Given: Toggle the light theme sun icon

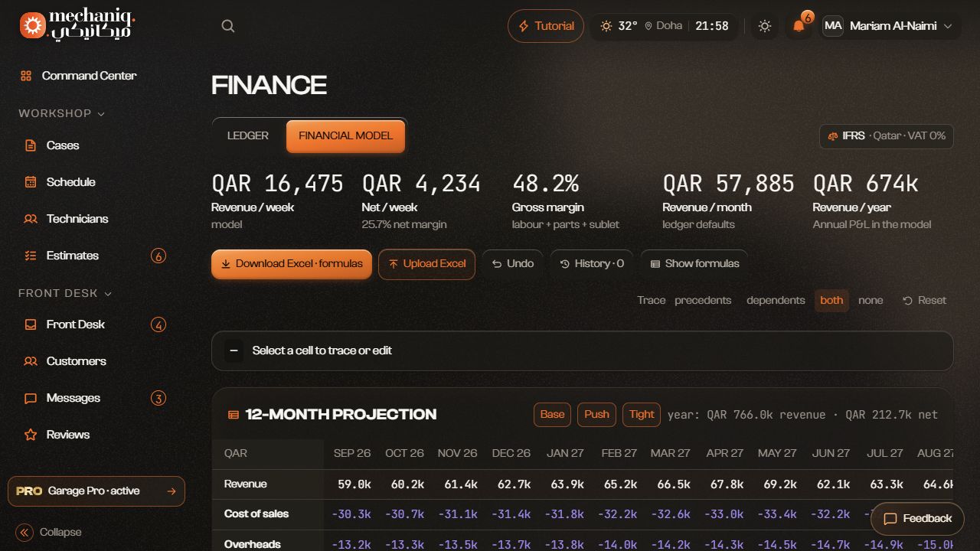Looking at the screenshot, I should 764,26.
